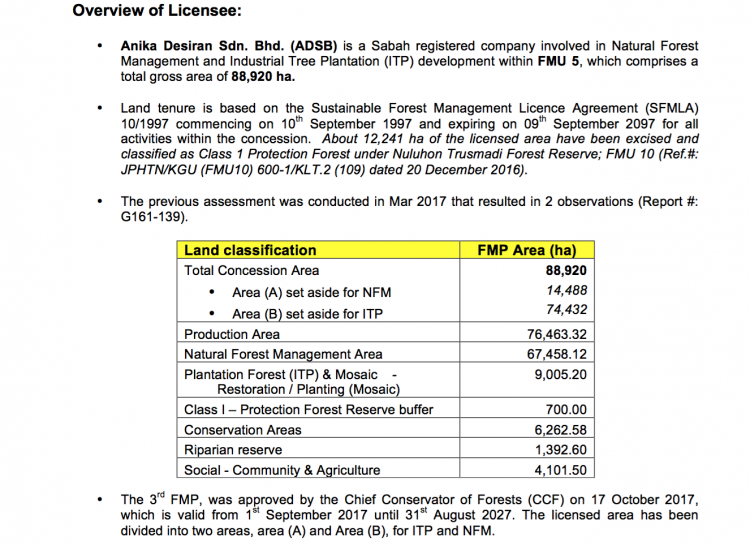Click the table value '6,262.58'
Screen dimensions: 750x550
pos(561,429)
